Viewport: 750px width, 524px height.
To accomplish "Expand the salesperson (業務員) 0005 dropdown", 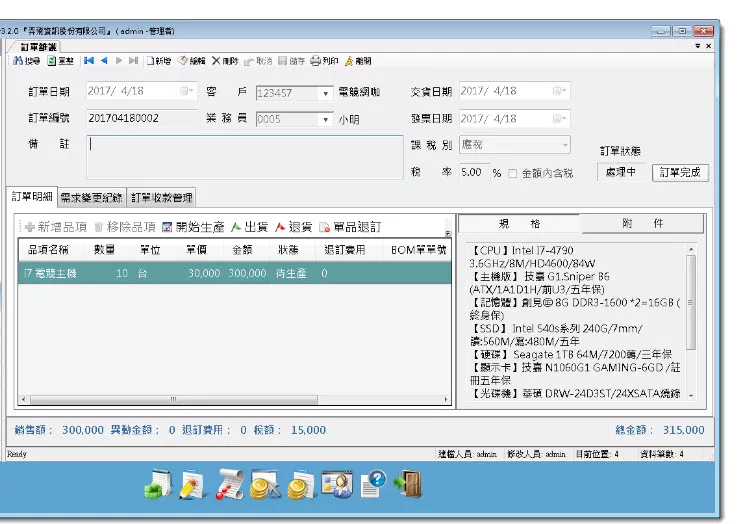I will (x=326, y=119).
